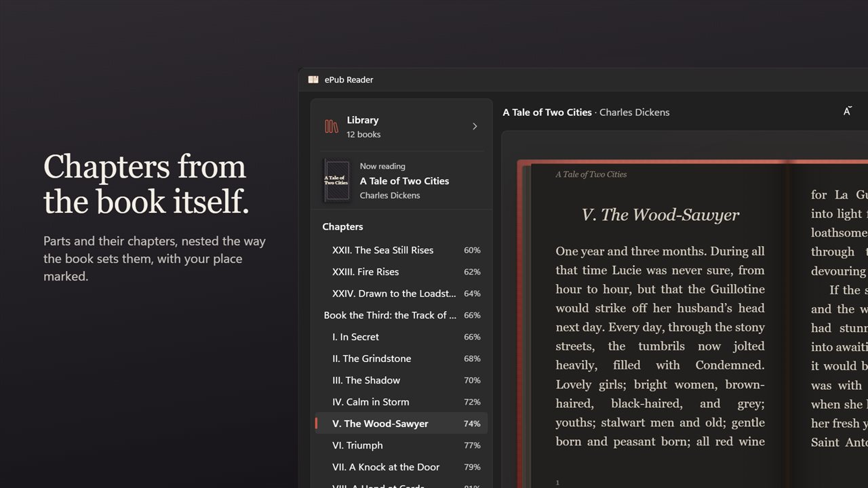Click the Library bookshelf icon
Viewport: 868px width, 488px height.
(x=332, y=127)
